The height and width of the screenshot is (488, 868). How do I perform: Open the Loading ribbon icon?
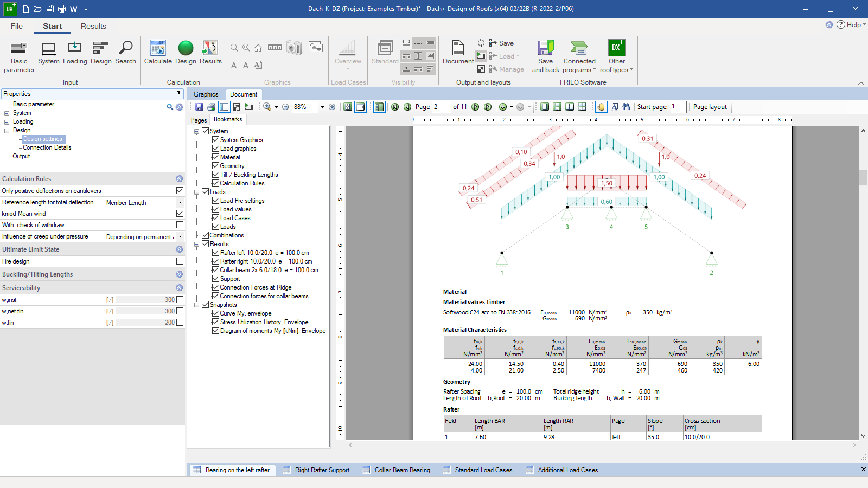[75, 53]
